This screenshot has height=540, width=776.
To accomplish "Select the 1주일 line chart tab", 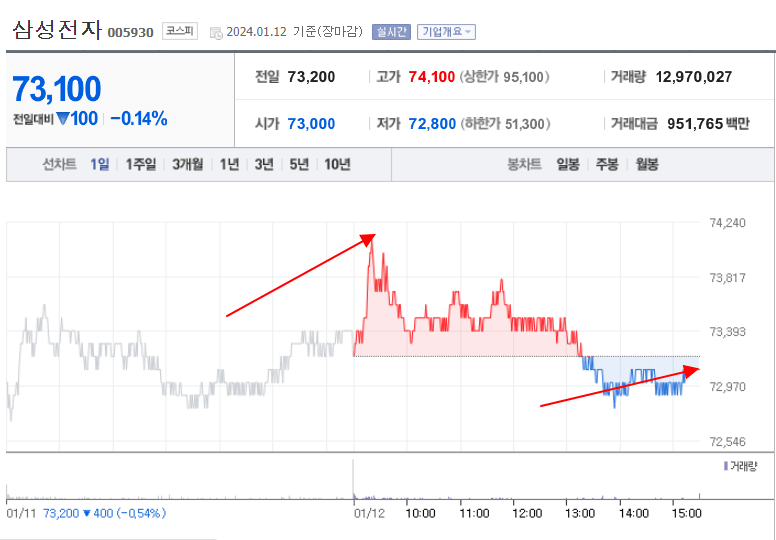I will tap(141, 164).
